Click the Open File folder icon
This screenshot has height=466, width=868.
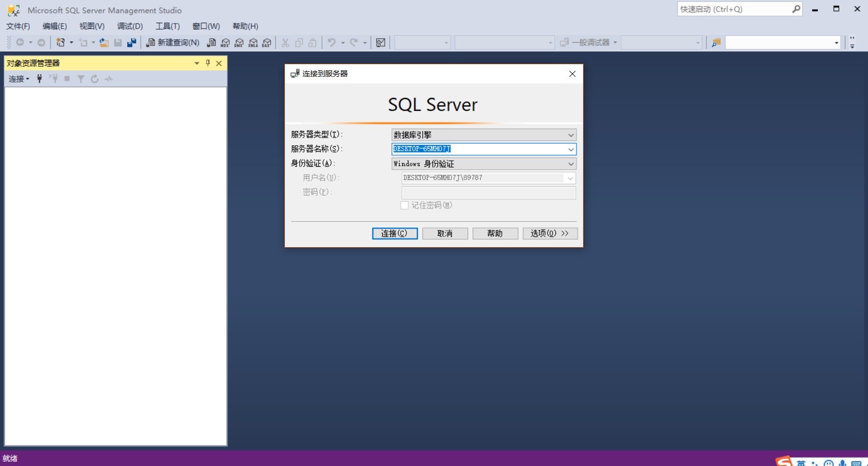(x=104, y=43)
